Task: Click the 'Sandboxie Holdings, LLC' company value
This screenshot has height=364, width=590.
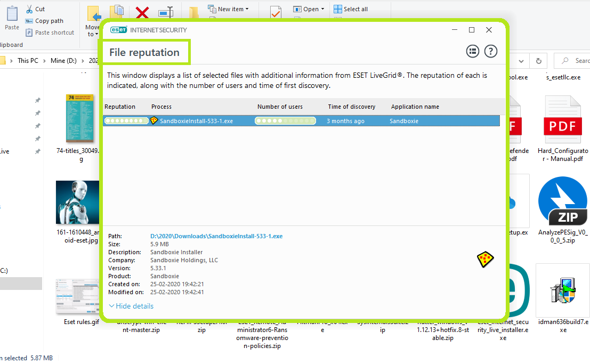Action: (184, 260)
